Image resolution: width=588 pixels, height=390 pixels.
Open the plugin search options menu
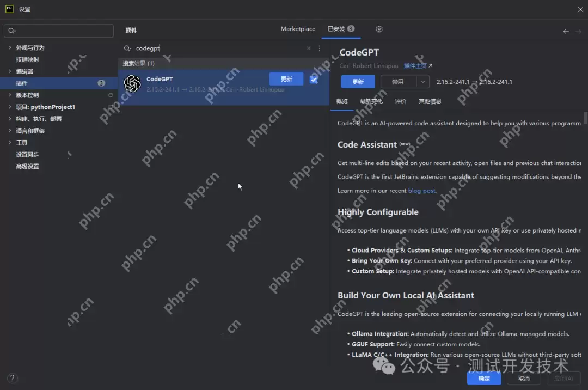pyautogui.click(x=320, y=48)
